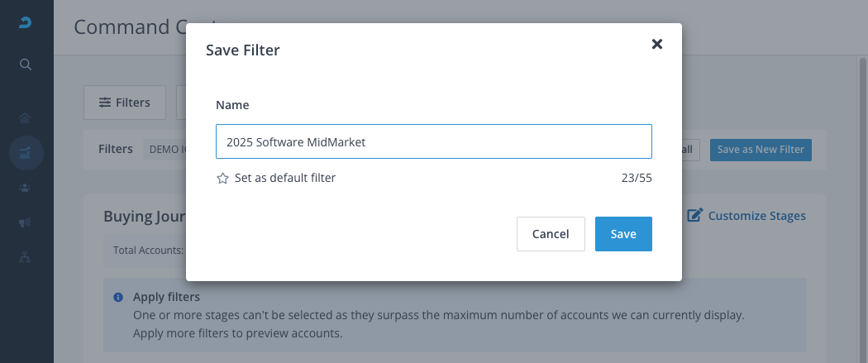
Task: Click the blue info icon beside Apply filters
Action: (x=118, y=297)
